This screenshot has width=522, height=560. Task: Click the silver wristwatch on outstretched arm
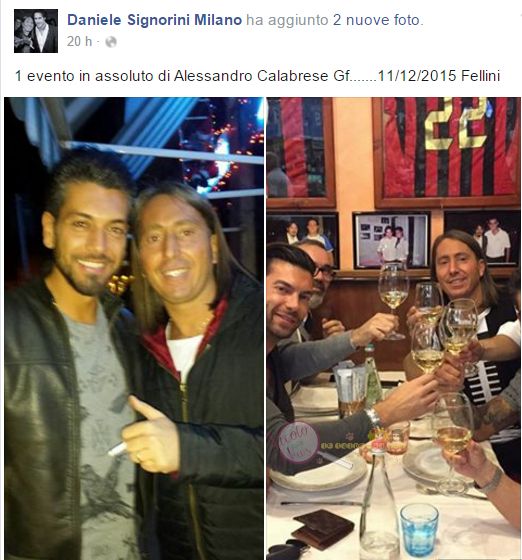pos(373,417)
